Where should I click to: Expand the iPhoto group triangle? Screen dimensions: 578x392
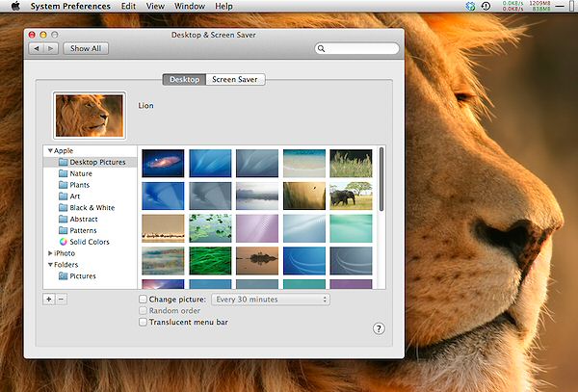pyautogui.click(x=50, y=253)
